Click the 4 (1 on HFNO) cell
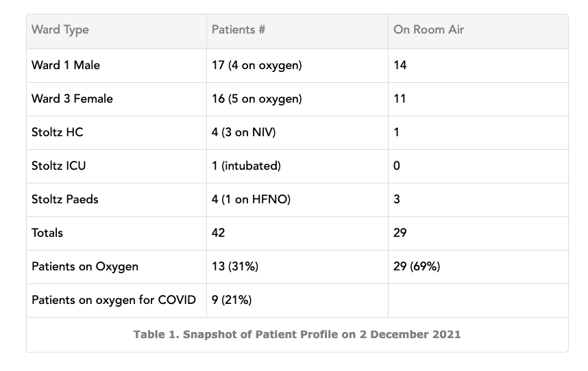This screenshot has width=588, height=371. coord(297,200)
